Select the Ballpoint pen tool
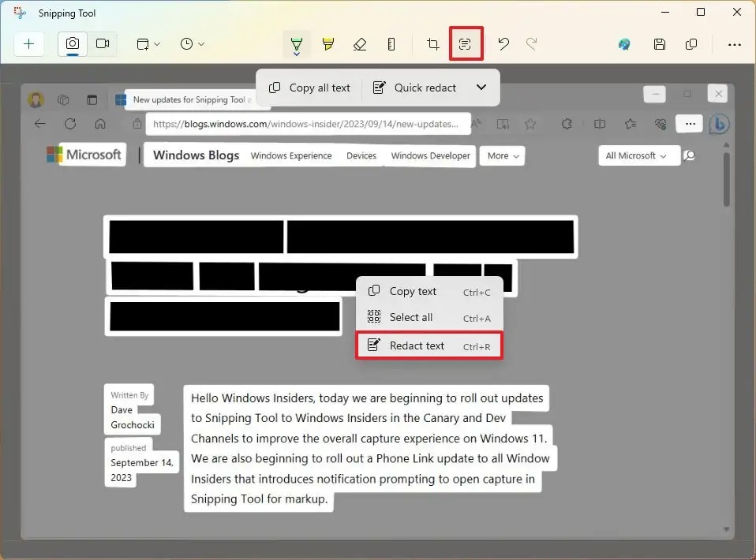Image resolution: width=756 pixels, height=560 pixels. tap(297, 44)
